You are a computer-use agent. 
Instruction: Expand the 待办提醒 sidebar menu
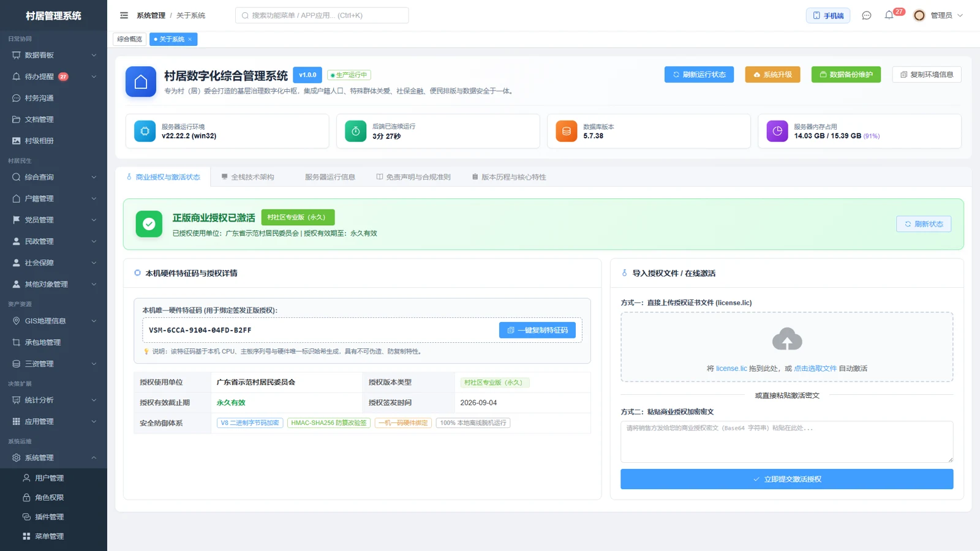(x=53, y=77)
